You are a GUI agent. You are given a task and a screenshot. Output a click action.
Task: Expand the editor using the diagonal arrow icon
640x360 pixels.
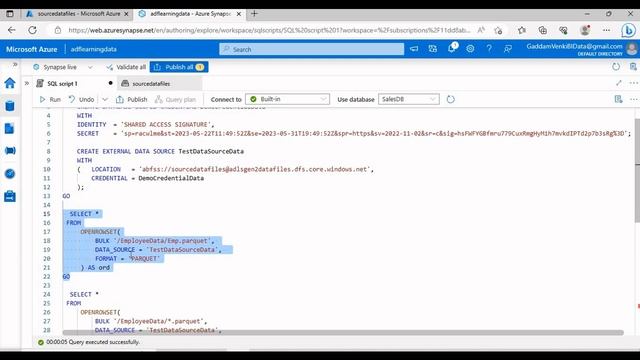pyautogui.click(x=619, y=83)
